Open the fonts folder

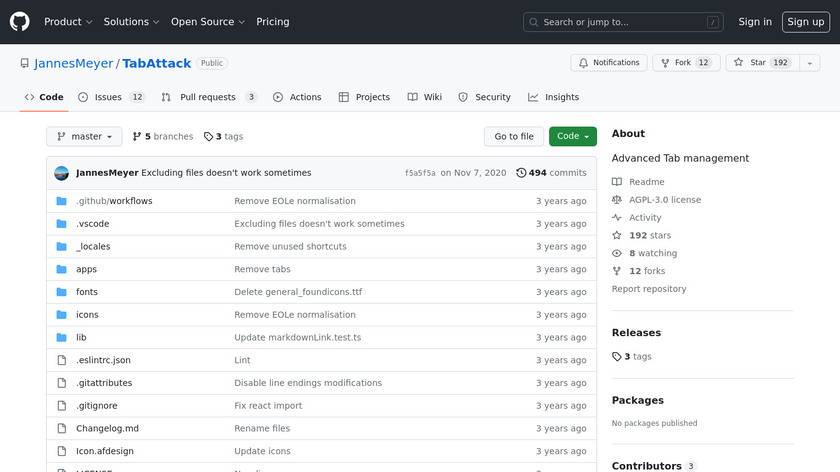pos(87,292)
